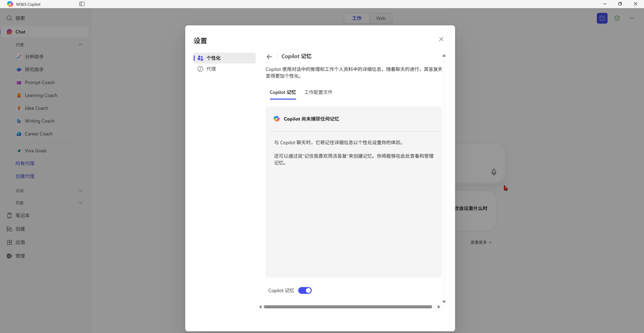Open the Career Coach agent icon
Image resolution: width=644 pixels, height=333 pixels.
19,134
